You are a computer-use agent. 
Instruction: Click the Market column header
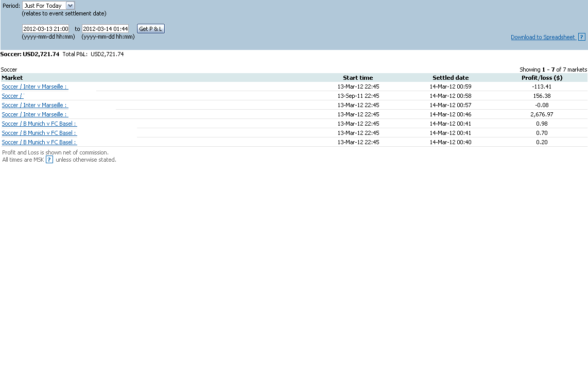[12, 78]
